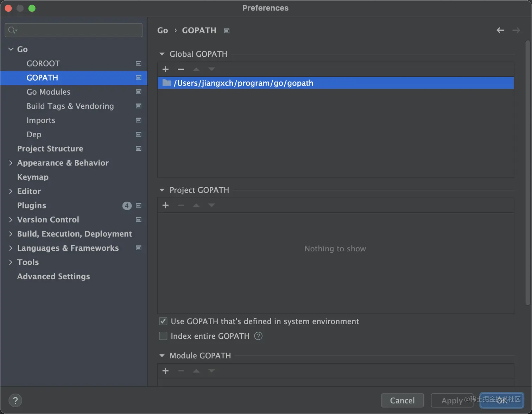This screenshot has height=414, width=532.
Task: Click Module GOPATH move up arrow
Action: pos(196,371)
